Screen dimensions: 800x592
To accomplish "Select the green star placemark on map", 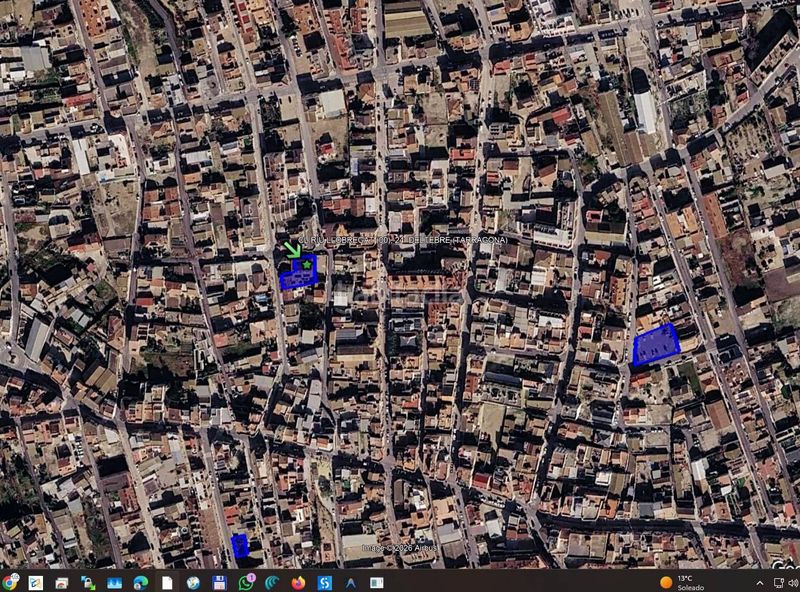I will pyautogui.click(x=307, y=265).
